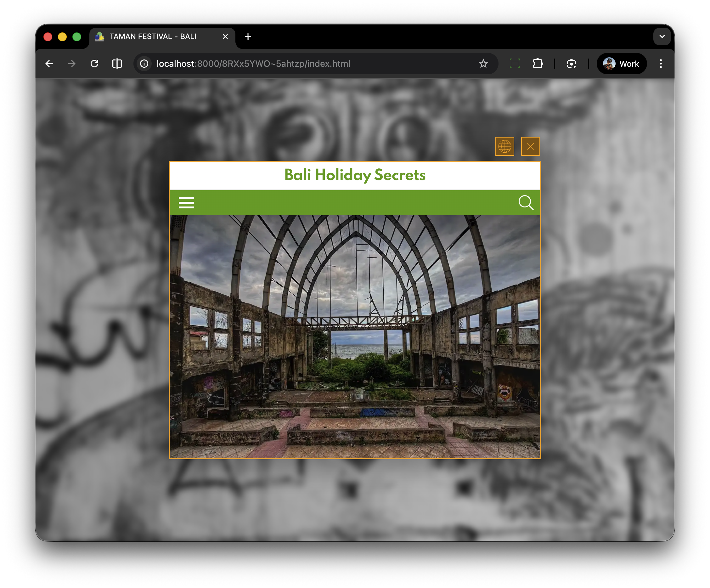Click the address bar URL
710x588 pixels.
(x=254, y=64)
